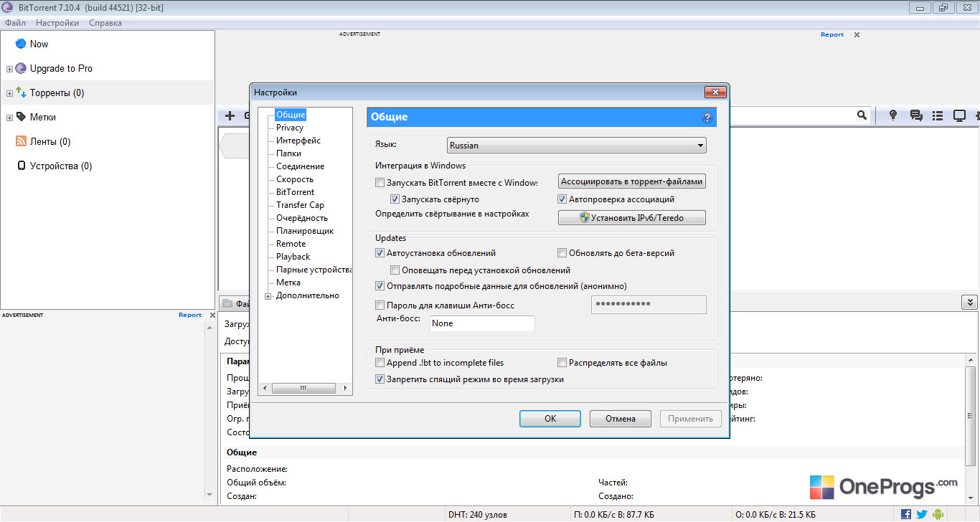The width and height of the screenshot is (980, 522).
Task: Toggle Отправлять подробные данные для обновлений
Action: [x=380, y=286]
